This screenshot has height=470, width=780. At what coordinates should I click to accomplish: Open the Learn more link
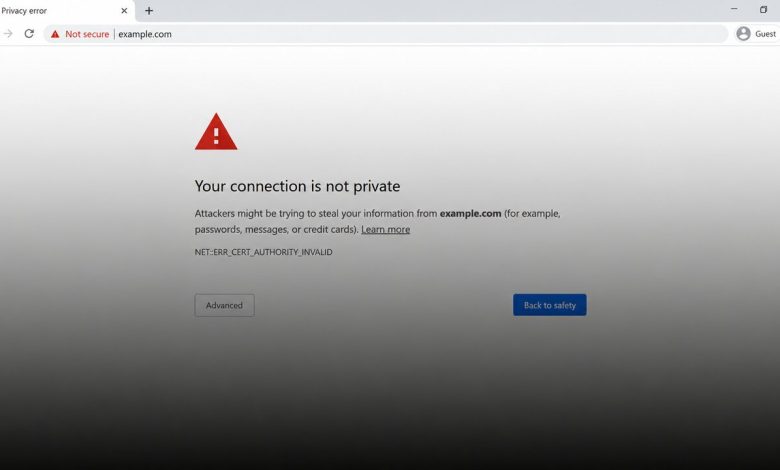386,229
